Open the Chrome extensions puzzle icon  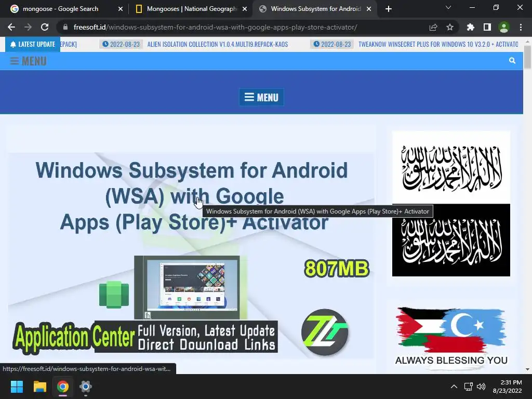coord(470,27)
